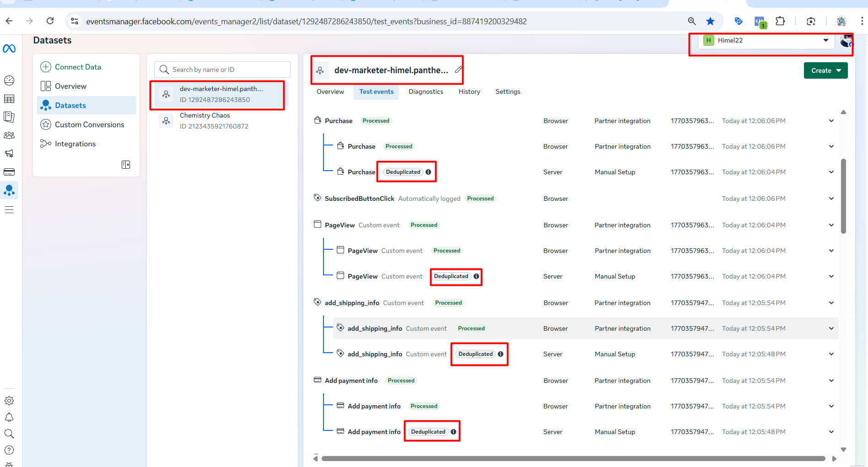Select the Audiences people icon in left rail
The height and width of the screenshot is (467, 868).
[9, 135]
